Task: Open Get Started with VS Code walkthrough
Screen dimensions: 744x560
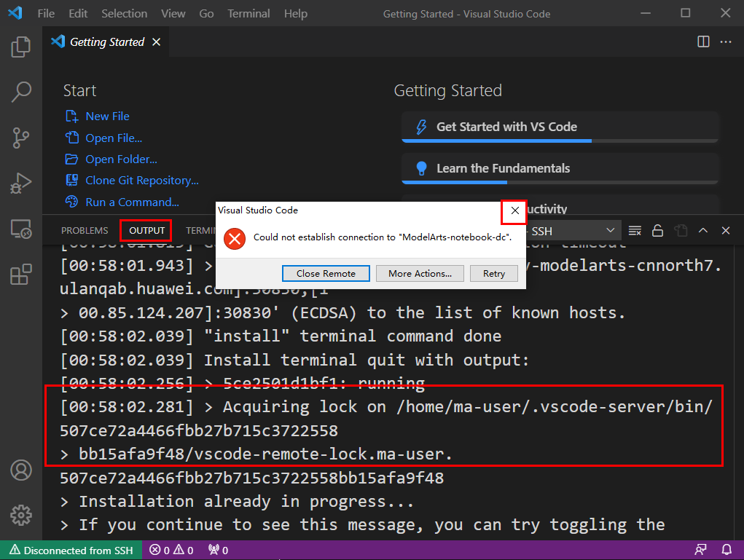Action: click(560, 127)
